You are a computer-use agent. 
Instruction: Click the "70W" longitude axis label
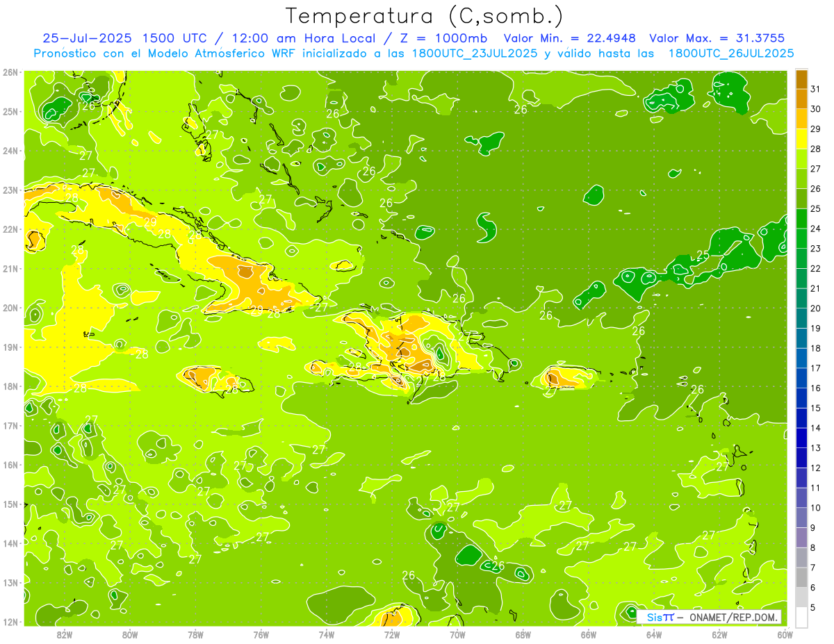click(457, 634)
